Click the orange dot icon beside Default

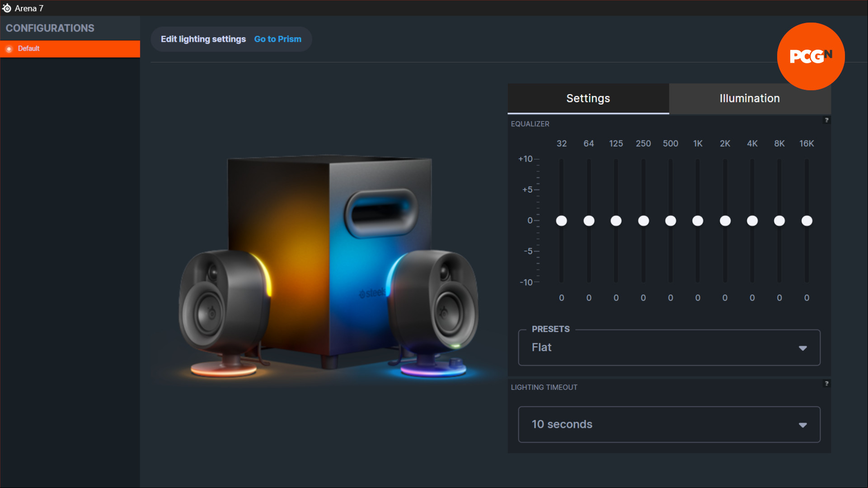[9, 49]
